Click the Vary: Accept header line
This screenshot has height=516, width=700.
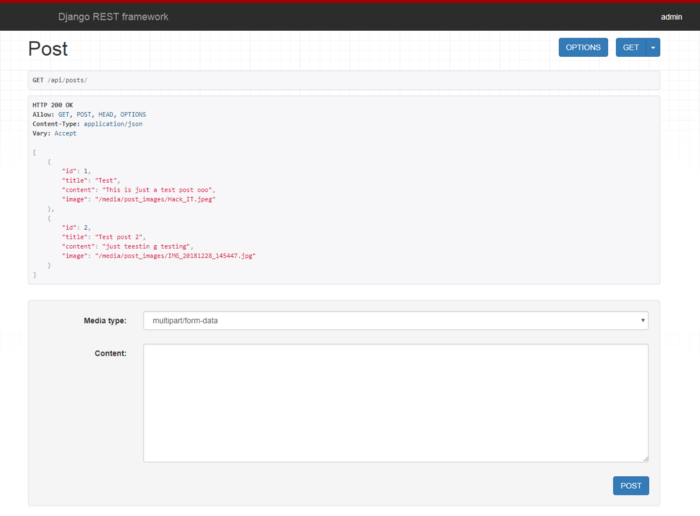tap(54, 133)
